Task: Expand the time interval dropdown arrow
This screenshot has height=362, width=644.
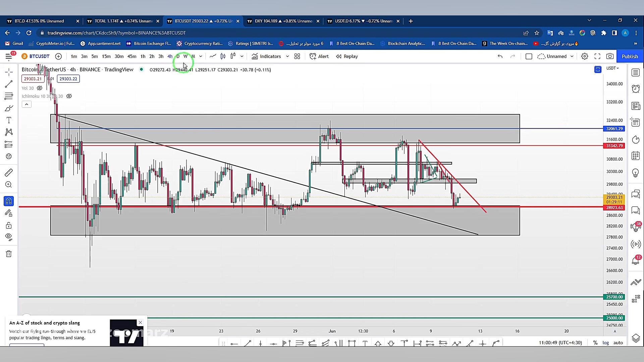Action: click(x=201, y=56)
